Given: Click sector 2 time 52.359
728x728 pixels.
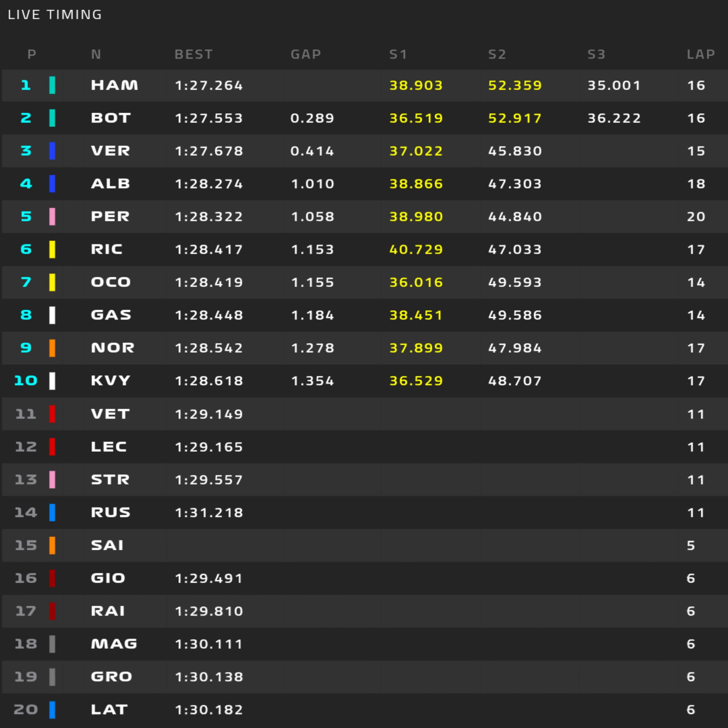Looking at the screenshot, I should point(515,86).
